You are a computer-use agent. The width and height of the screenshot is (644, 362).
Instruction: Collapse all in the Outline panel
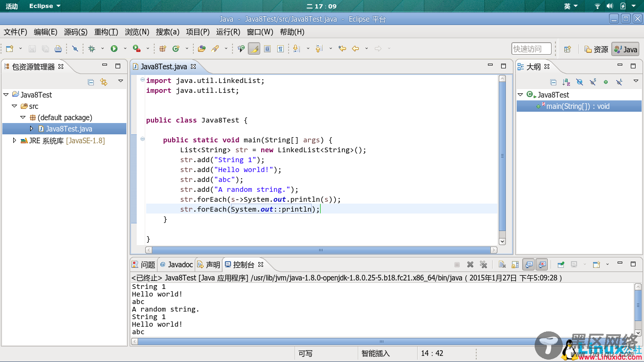(553, 82)
